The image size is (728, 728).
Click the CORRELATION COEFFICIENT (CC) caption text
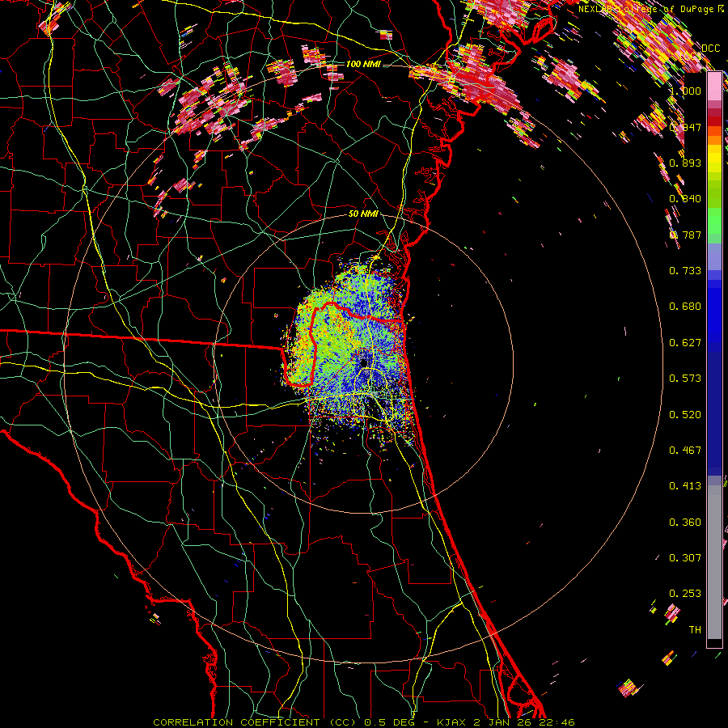[255, 722]
